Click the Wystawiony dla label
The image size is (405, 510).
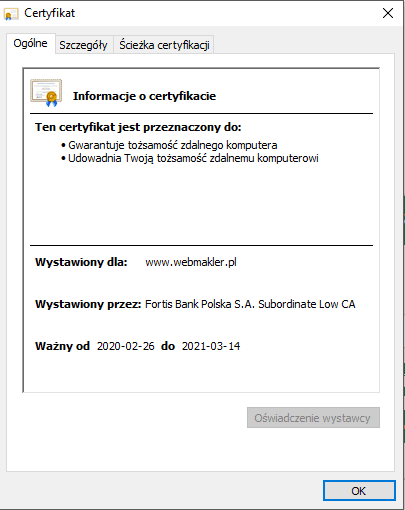coord(81,262)
